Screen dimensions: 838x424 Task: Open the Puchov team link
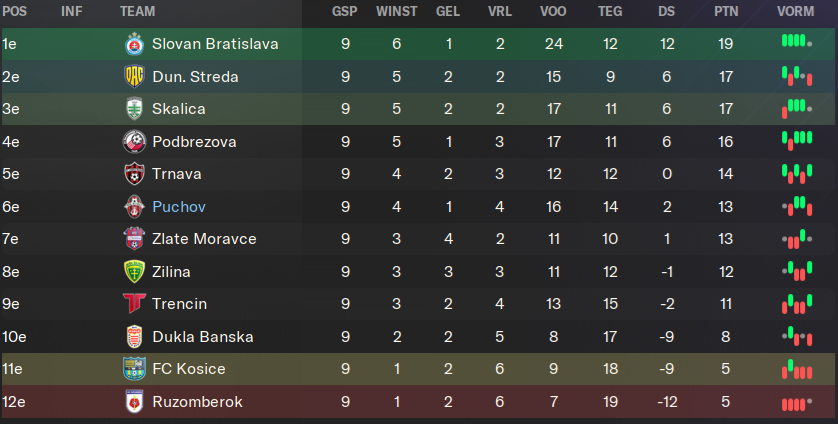[x=179, y=207]
